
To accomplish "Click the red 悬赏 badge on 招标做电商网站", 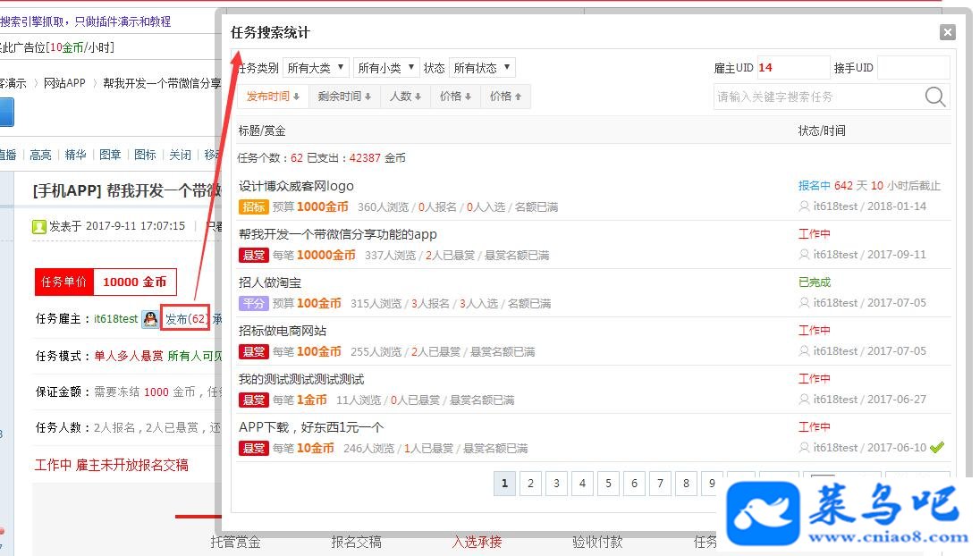I will [253, 351].
